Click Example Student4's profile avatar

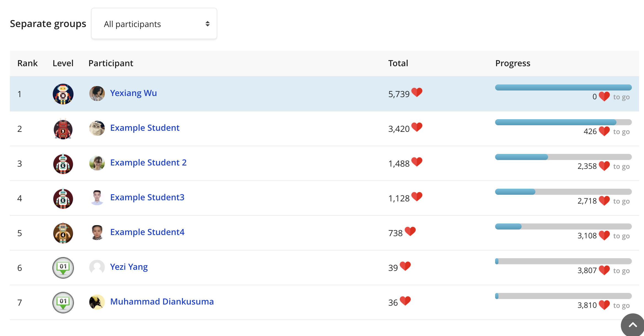click(x=97, y=233)
